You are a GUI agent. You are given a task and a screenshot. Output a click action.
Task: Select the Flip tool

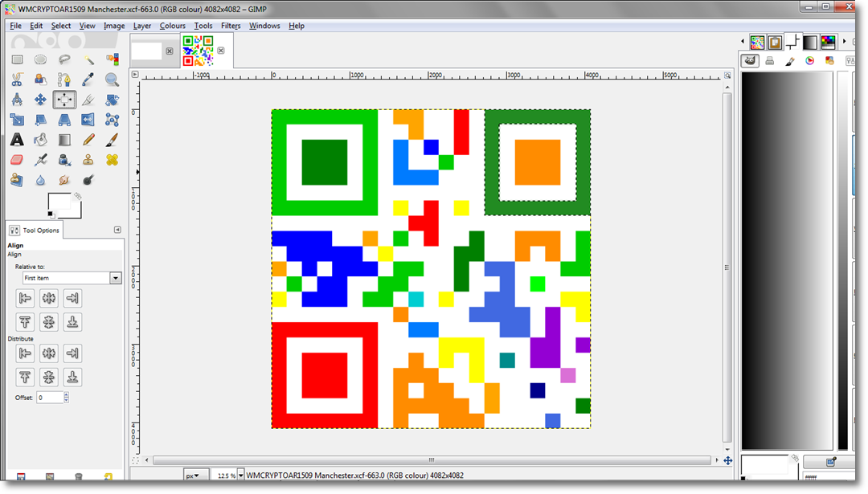[88, 120]
